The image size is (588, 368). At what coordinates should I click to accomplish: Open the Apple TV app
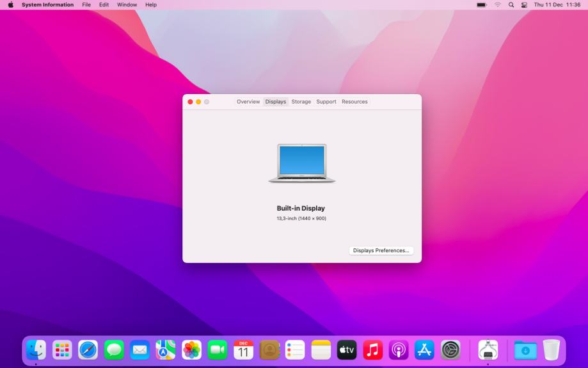pos(347,349)
